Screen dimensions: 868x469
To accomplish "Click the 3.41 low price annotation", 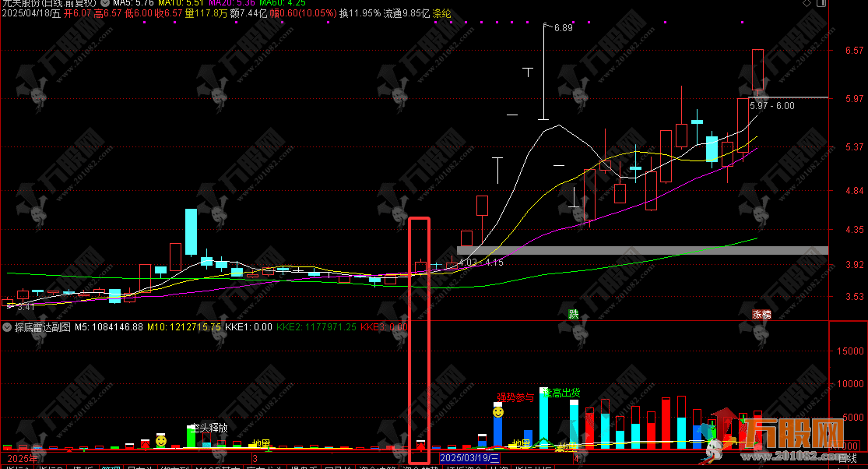I will (26, 307).
